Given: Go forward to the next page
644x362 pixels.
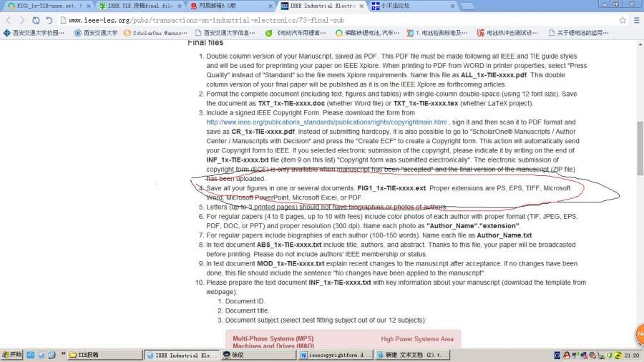Looking at the screenshot, I should pos(22,20).
